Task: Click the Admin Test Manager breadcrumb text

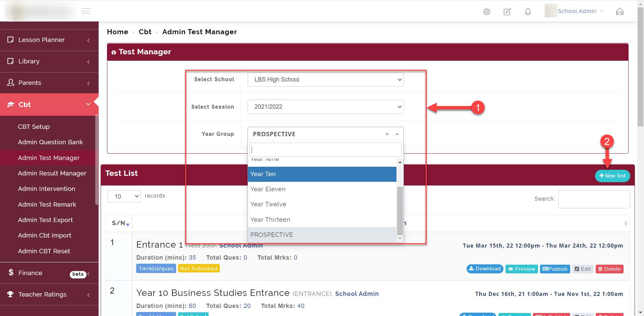Action: pos(200,32)
